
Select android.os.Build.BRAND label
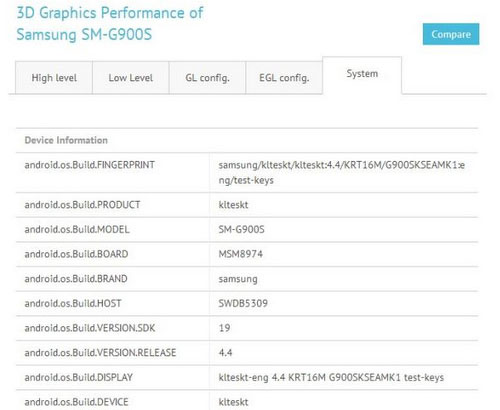(76, 279)
